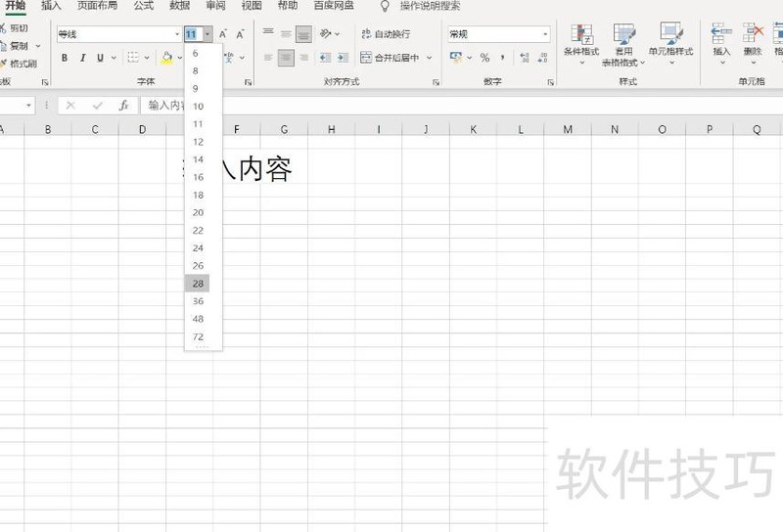Image resolution: width=783 pixels, height=532 pixels.
Task: Switch to 开始 Home tab
Action: (x=16, y=6)
